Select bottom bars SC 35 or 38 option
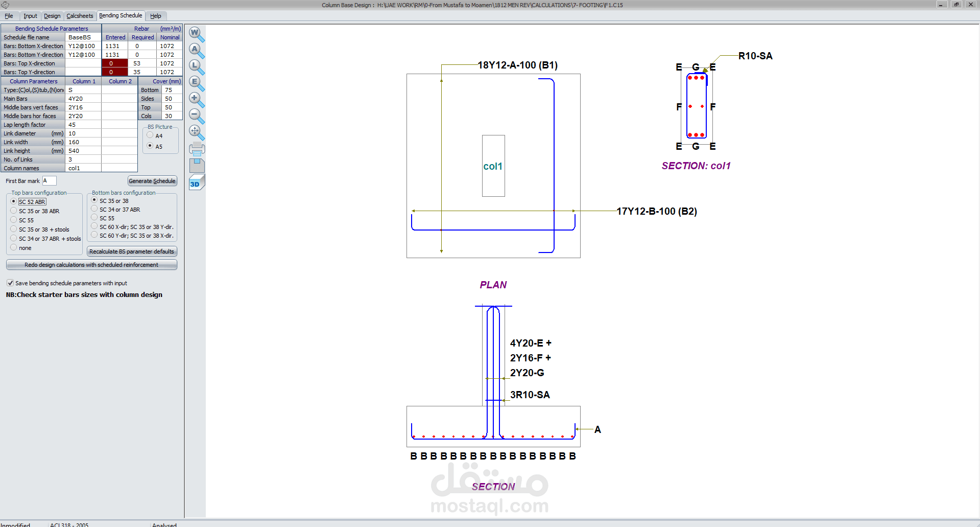 click(x=94, y=200)
